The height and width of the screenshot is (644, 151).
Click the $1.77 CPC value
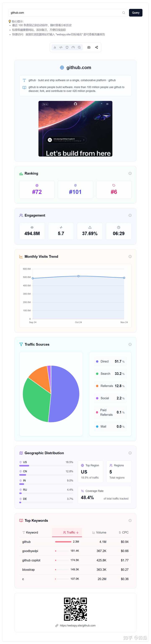pos(125,561)
